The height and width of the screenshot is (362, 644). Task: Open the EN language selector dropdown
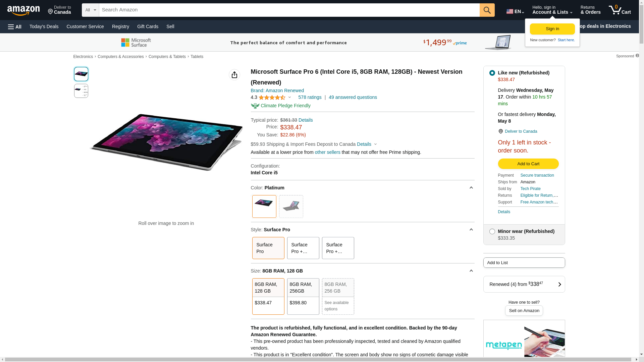point(515,11)
